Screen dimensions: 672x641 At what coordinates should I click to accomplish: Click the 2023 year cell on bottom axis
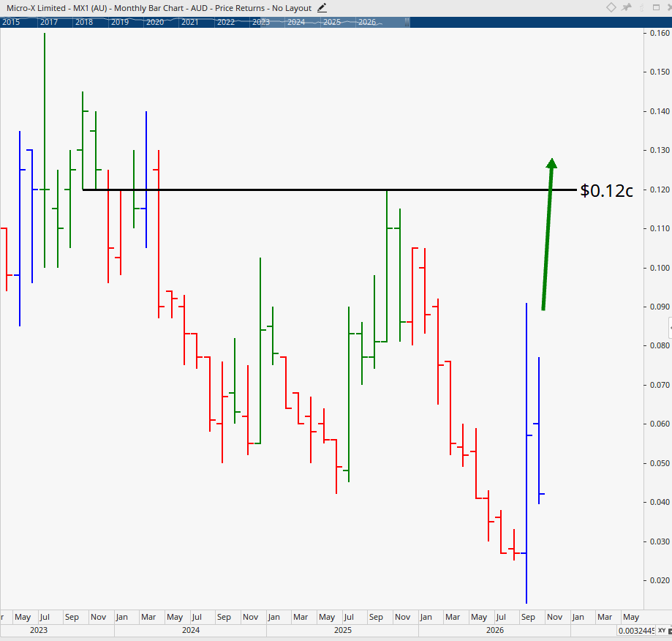pyautogui.click(x=57, y=630)
